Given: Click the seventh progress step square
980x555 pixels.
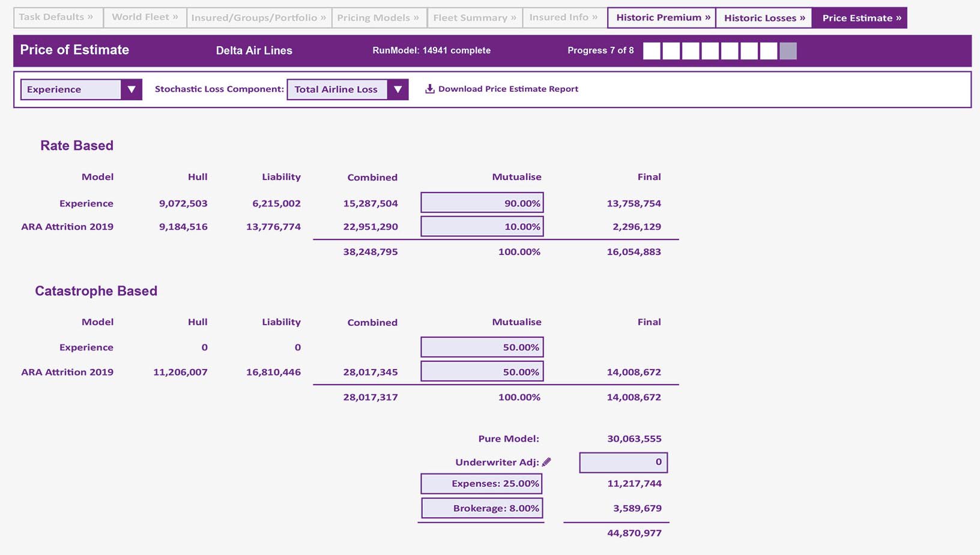Looking at the screenshot, I should tap(769, 51).
